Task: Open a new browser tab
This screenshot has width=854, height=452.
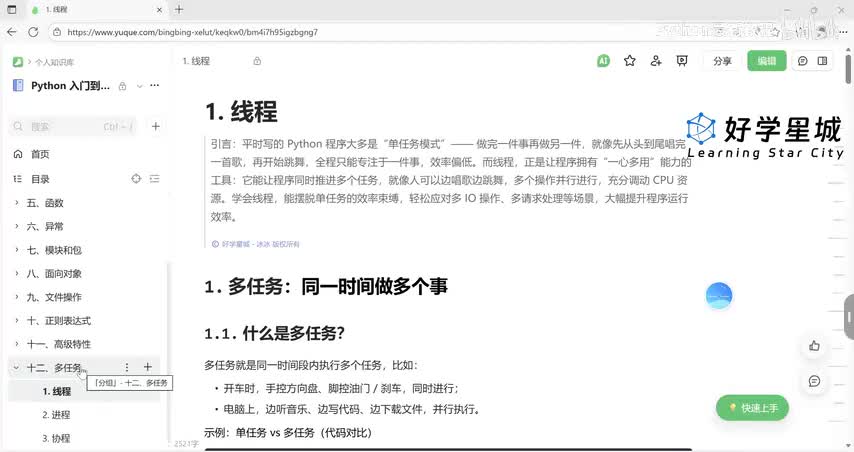Action: click(x=179, y=9)
